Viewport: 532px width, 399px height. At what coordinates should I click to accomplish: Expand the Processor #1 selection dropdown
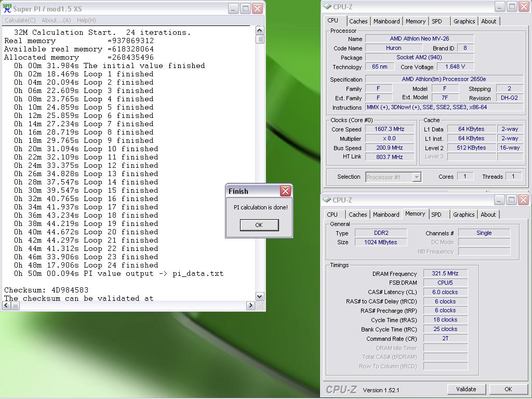click(417, 177)
